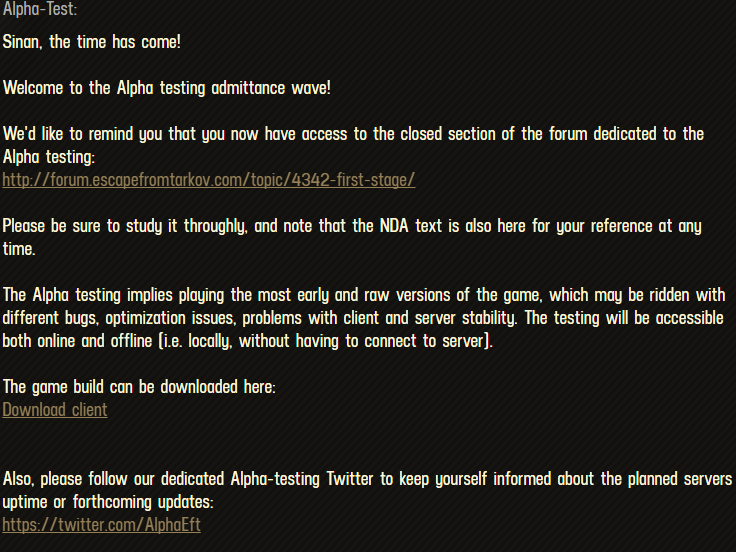Click the line about both online and offline
Screen dimensions: 736x552
(x=247, y=341)
